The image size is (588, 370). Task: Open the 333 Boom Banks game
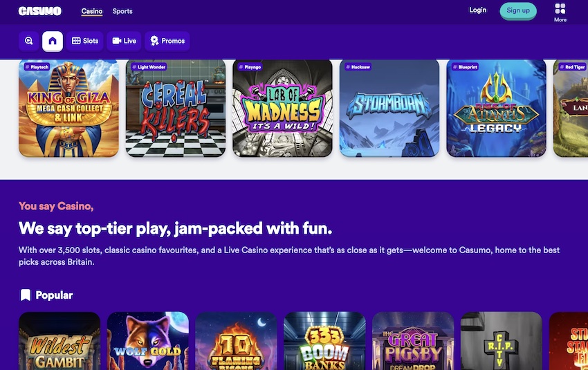click(324, 341)
